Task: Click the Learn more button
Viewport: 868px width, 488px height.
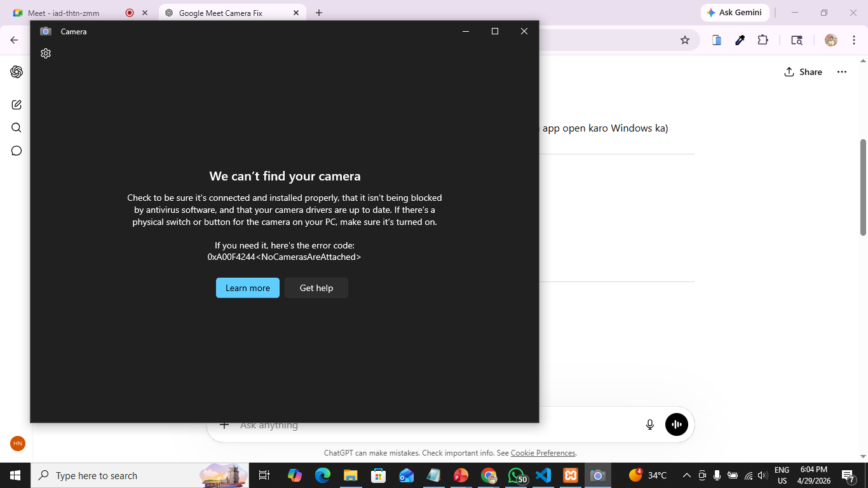Action: click(248, 288)
